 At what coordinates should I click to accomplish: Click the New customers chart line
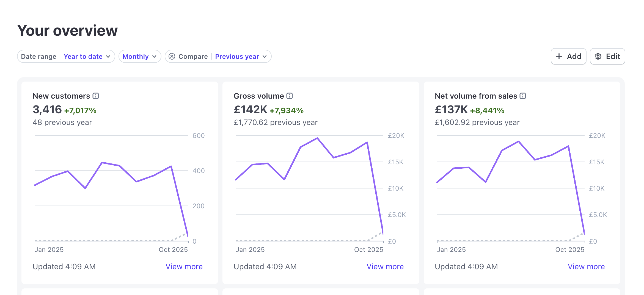pos(102,163)
